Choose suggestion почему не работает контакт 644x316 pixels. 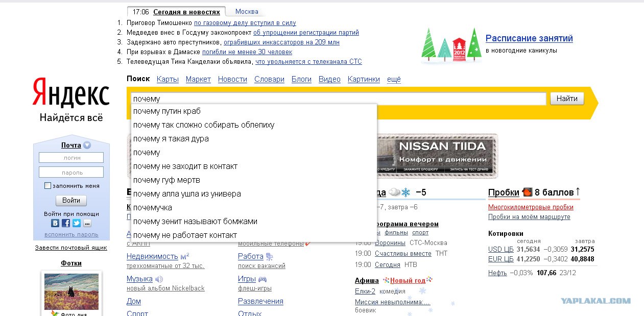tap(254, 235)
